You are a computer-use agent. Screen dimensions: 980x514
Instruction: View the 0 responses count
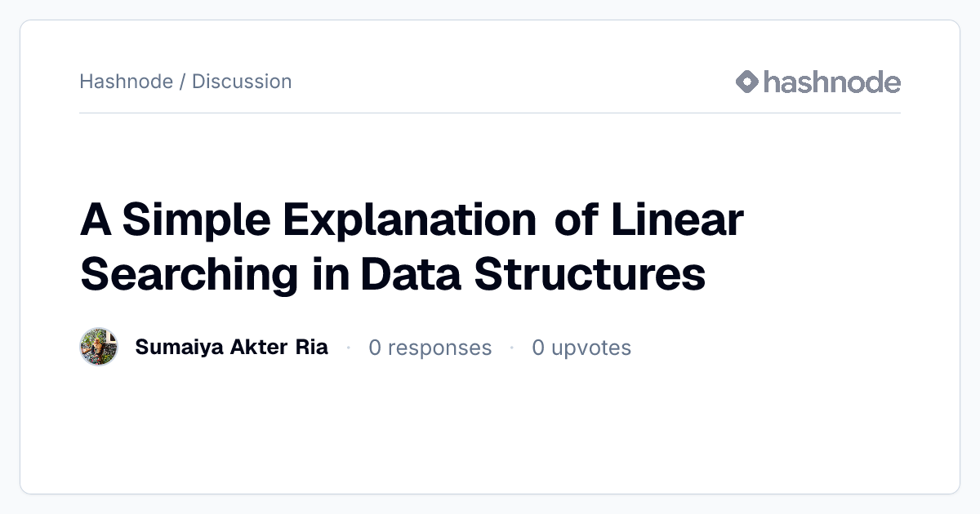pos(430,348)
